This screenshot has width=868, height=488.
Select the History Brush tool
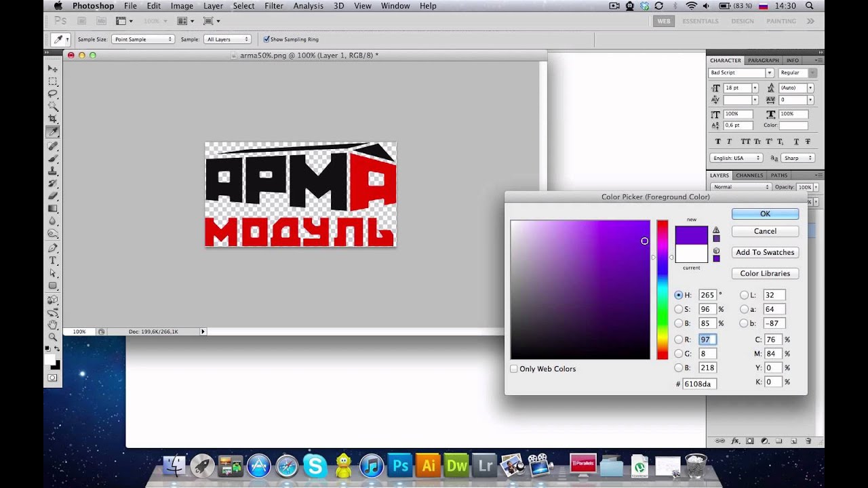tap(52, 183)
